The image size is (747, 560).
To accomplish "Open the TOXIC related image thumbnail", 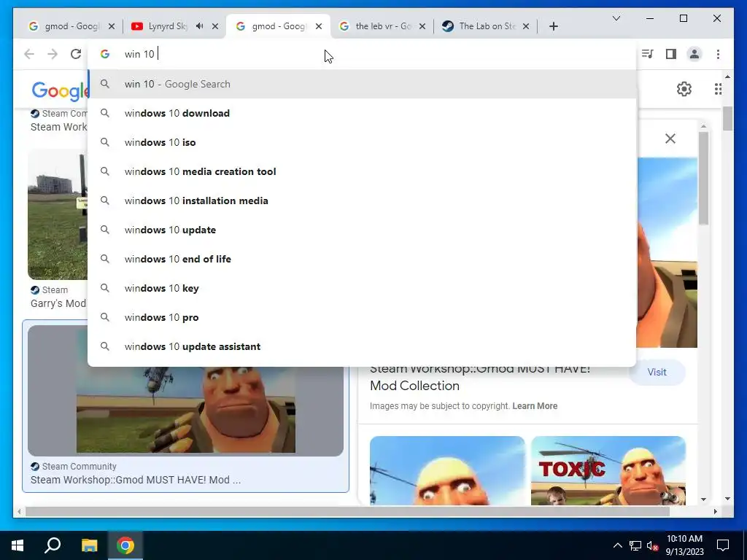I will click(608, 470).
